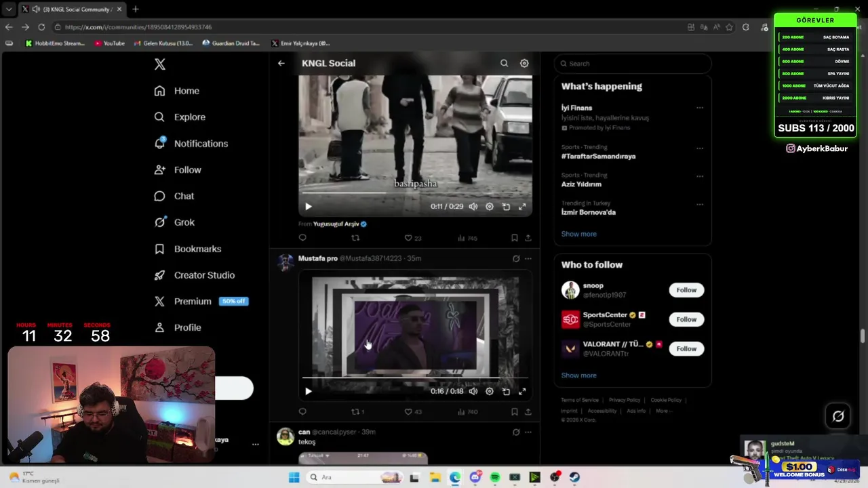Open playback settings of the 0:18 video

[490, 391]
